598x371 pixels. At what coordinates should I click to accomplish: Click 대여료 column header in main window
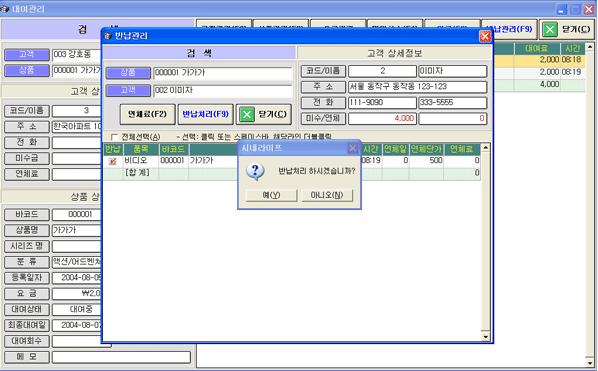click(537, 48)
